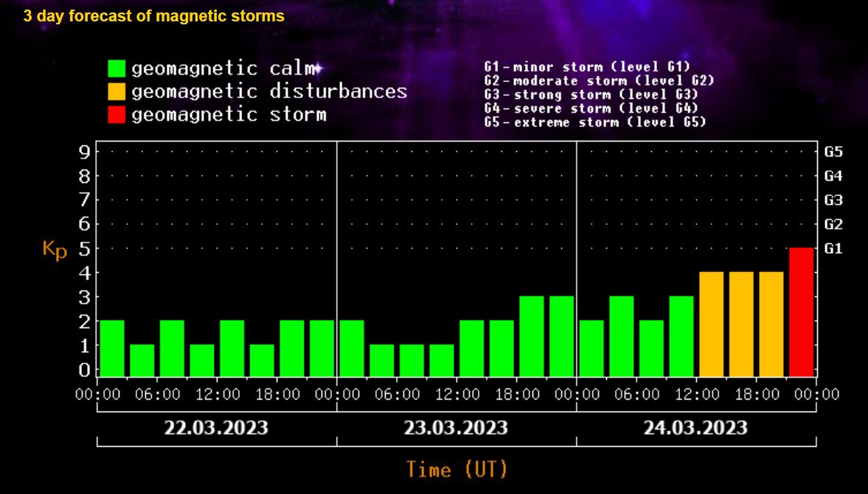868x494 pixels.
Task: Click the orange geomagnetic disturbances legend swatch
Action: pyautogui.click(x=117, y=91)
